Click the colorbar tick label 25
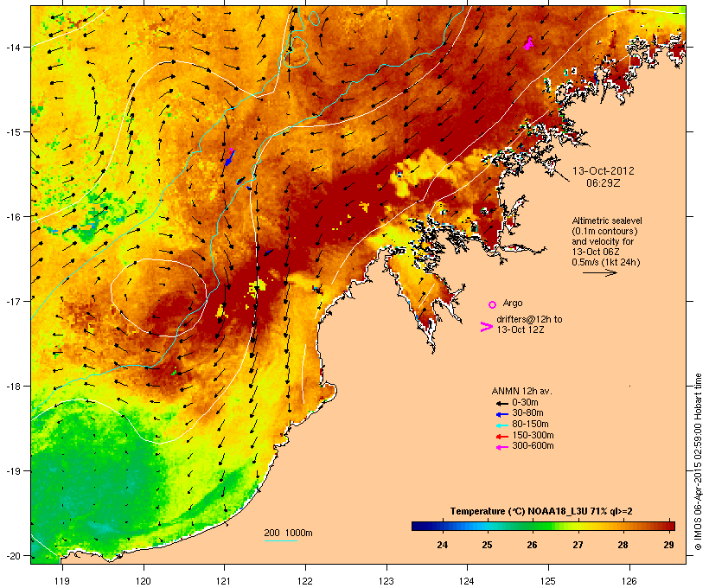Screen dimensions: 709x588 tap(487, 545)
